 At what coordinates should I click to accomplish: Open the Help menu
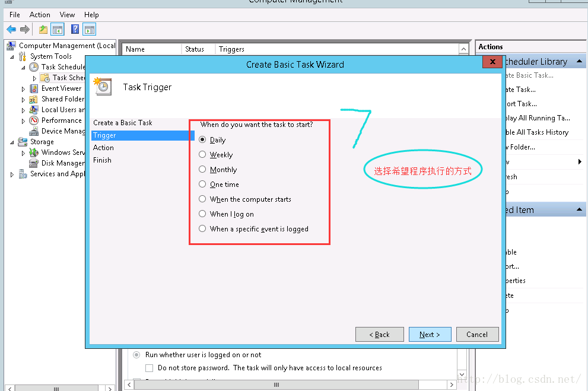[x=91, y=15]
